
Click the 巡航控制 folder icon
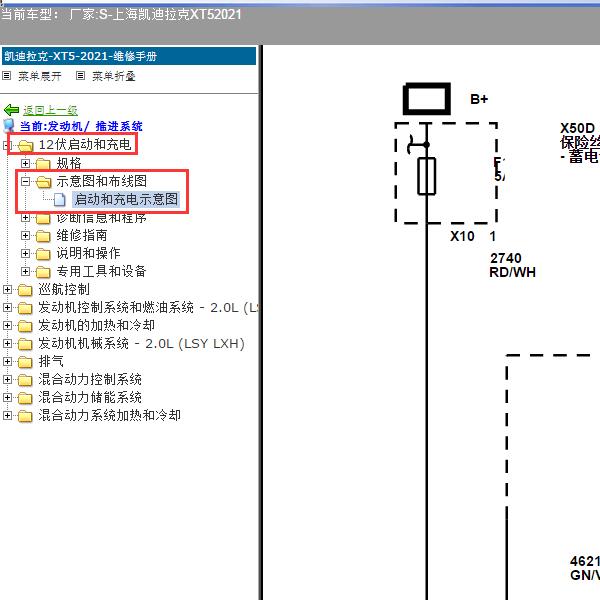(25, 290)
